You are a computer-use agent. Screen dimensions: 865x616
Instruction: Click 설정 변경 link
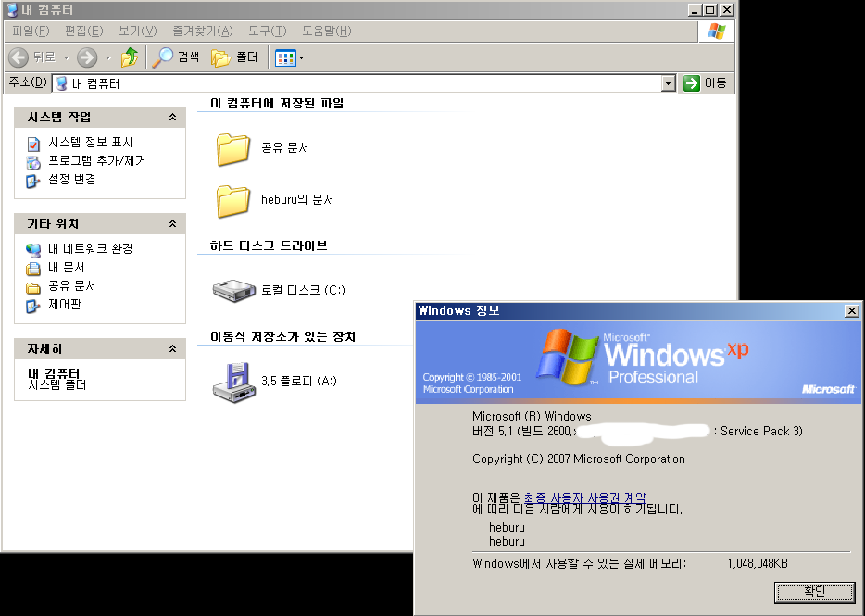click(71, 180)
